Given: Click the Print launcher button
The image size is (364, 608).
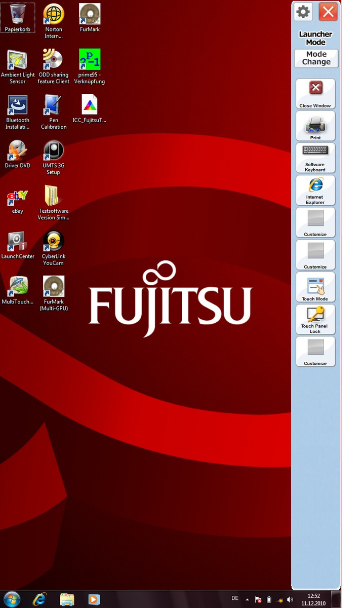Looking at the screenshot, I should tap(315, 126).
